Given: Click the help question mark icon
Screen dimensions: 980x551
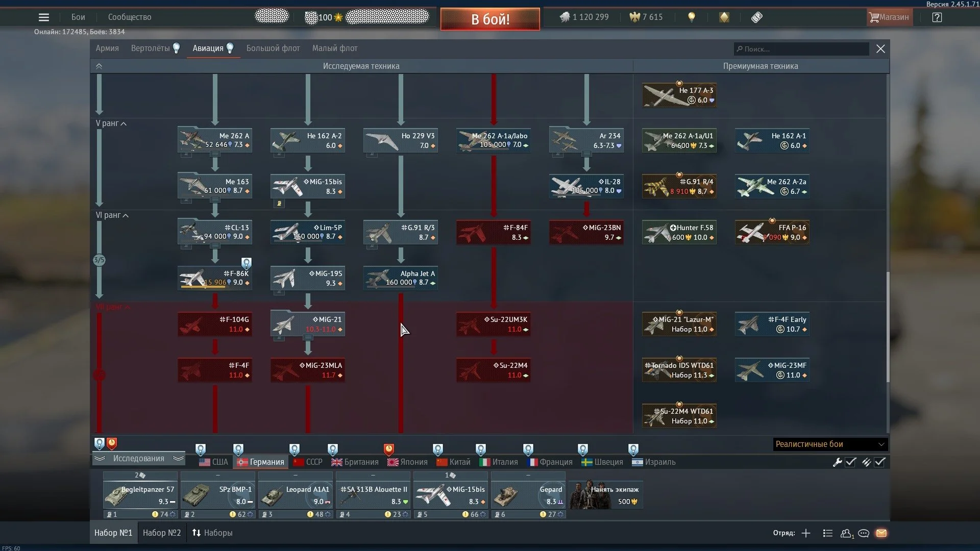Looking at the screenshot, I should pyautogui.click(x=937, y=17).
